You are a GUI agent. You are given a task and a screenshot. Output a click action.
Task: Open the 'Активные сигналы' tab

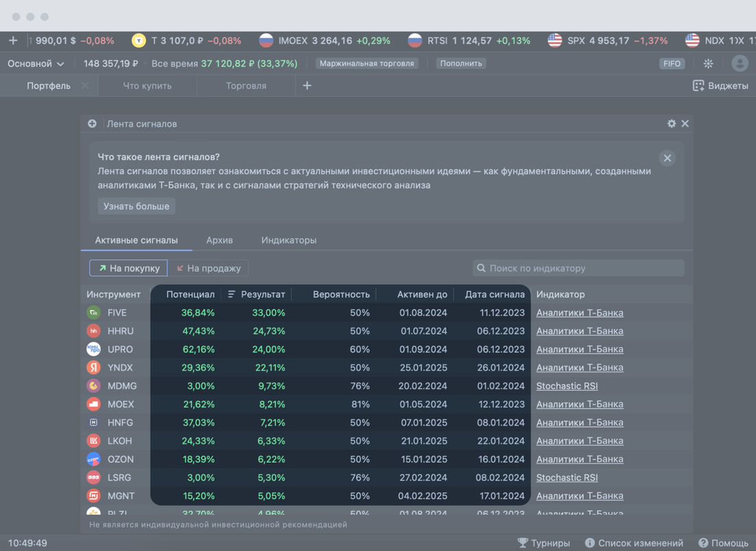[x=136, y=240]
